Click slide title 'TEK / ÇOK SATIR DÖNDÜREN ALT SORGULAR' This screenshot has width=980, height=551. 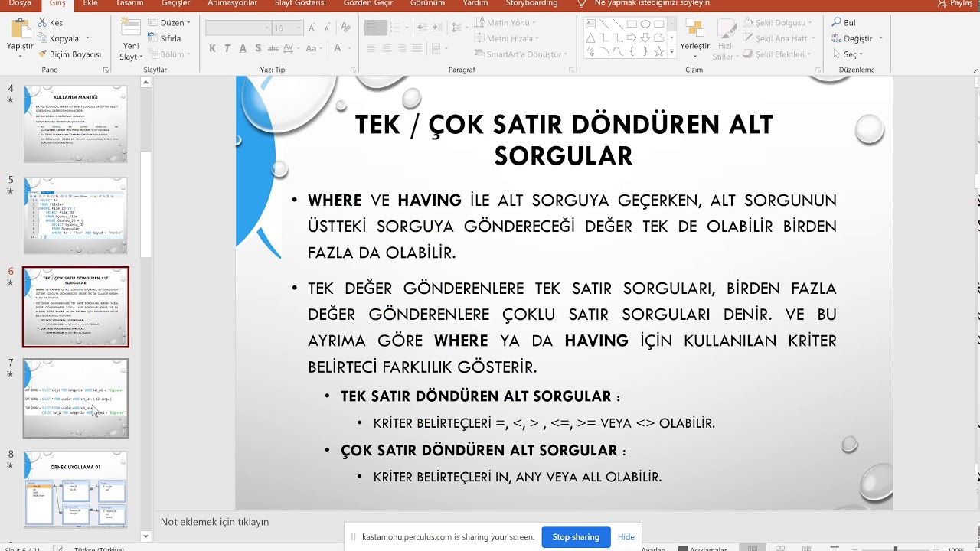tap(563, 139)
